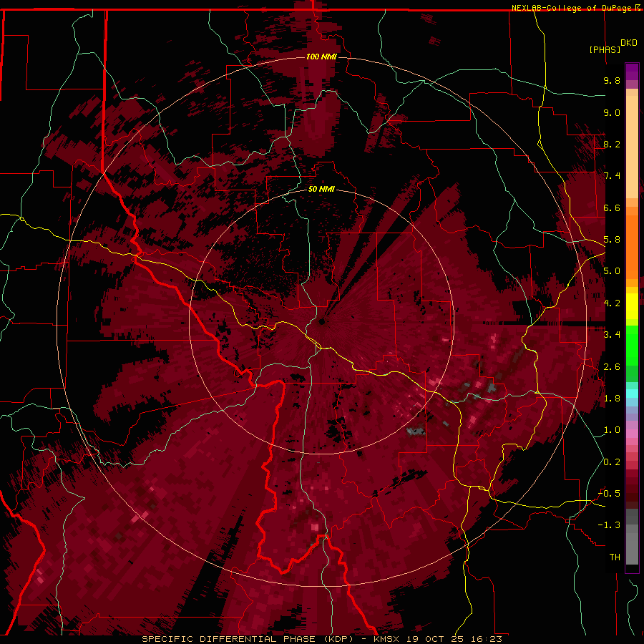The width and height of the screenshot is (644, 644).
Task: Click the DKD product label above the legend
Action: pos(629,43)
